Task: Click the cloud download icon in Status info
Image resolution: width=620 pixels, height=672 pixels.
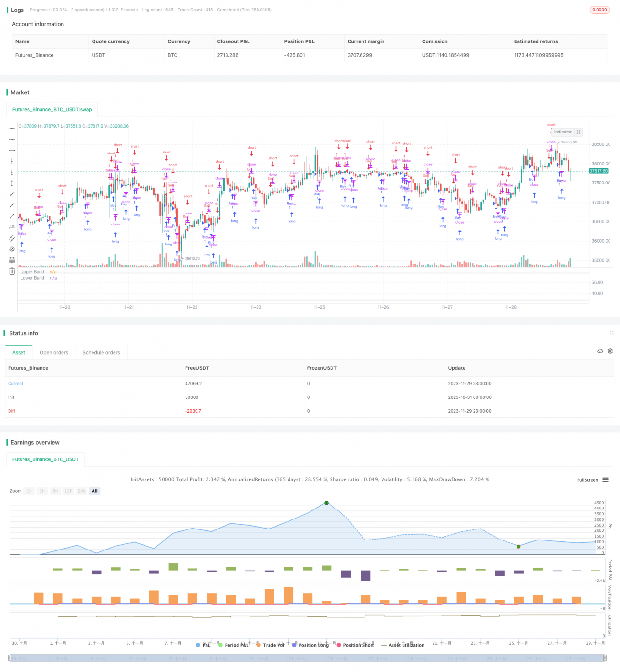Action: (x=600, y=351)
